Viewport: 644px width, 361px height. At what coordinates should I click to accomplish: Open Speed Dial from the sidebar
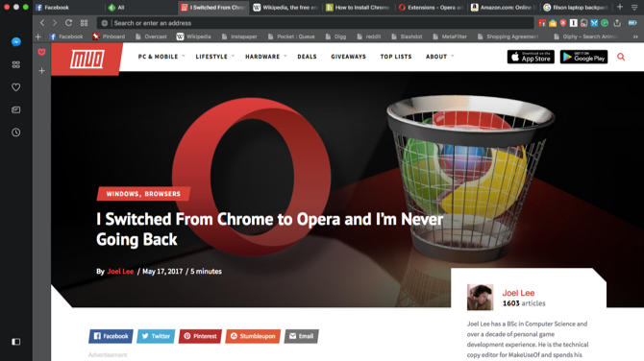(x=16, y=64)
